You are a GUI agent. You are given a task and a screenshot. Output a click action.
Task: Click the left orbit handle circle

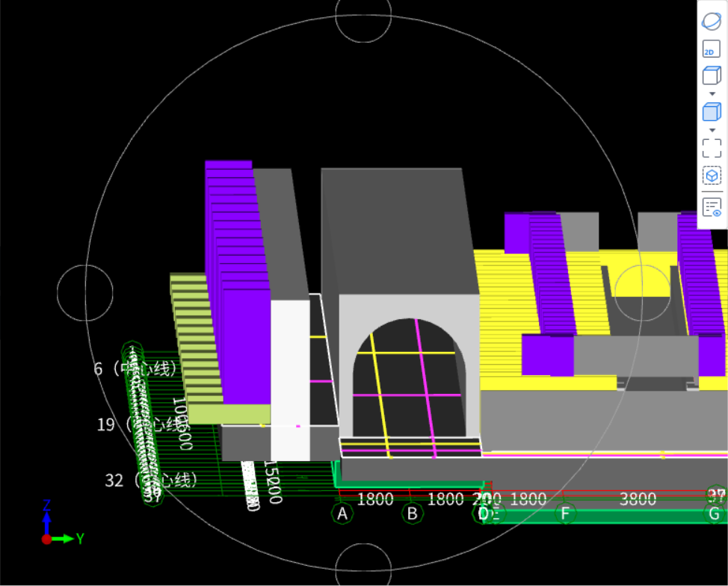coord(85,293)
